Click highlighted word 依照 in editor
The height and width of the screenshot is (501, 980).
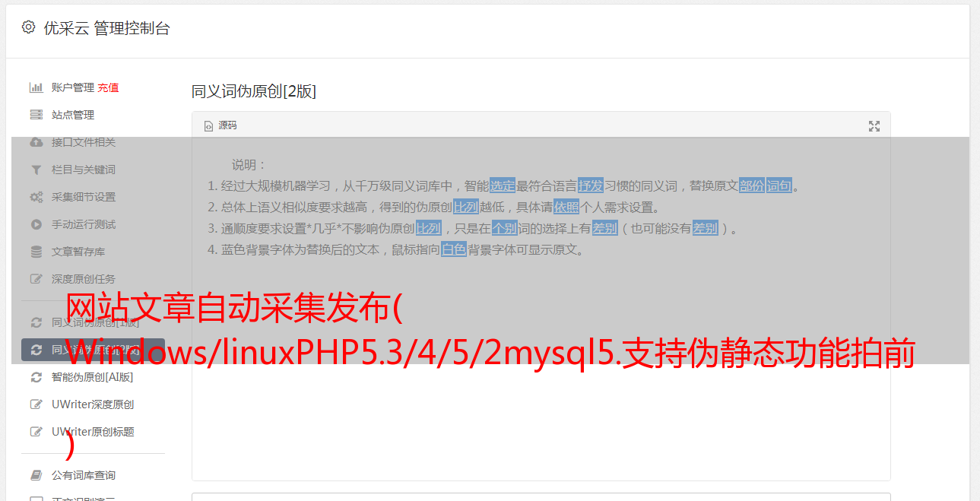(x=566, y=207)
